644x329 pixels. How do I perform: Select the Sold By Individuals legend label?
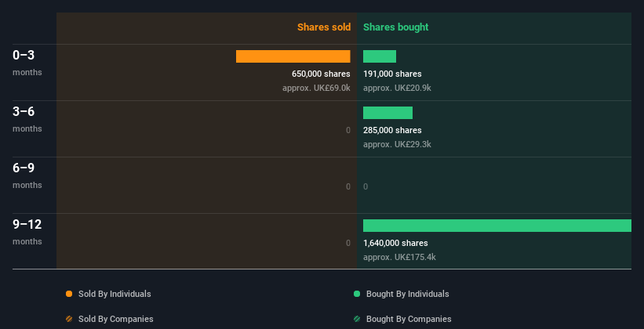(115, 294)
